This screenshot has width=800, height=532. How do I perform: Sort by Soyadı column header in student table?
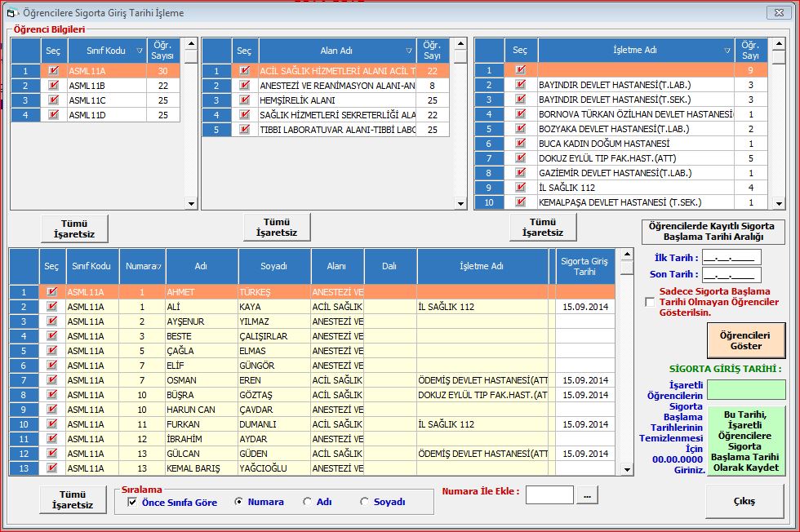point(274,266)
